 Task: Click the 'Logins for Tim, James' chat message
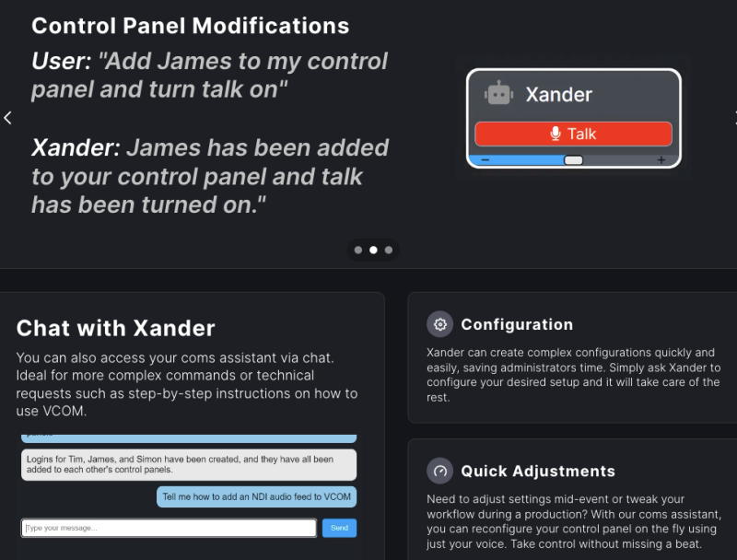click(188, 464)
